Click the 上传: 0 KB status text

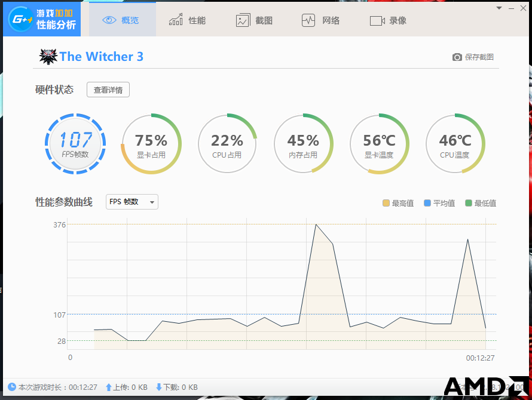coord(130,387)
